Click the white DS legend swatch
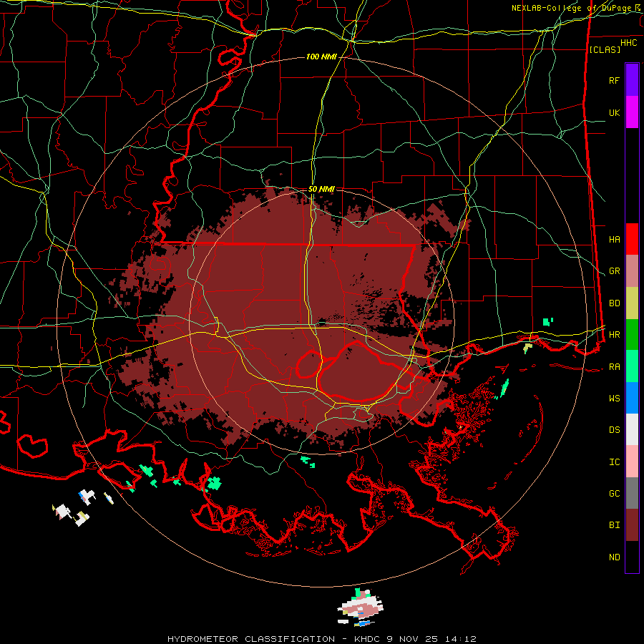Viewport: 644px width, 644px height. click(632, 429)
